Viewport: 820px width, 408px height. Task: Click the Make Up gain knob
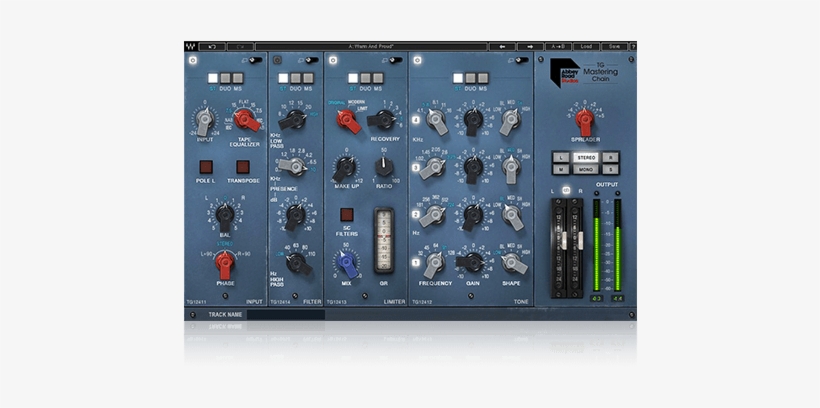(346, 167)
